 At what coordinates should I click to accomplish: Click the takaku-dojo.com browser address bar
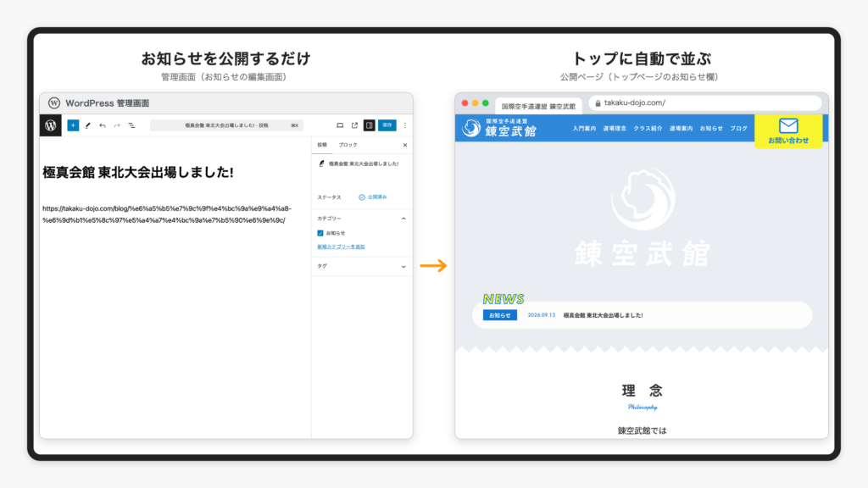pos(704,103)
